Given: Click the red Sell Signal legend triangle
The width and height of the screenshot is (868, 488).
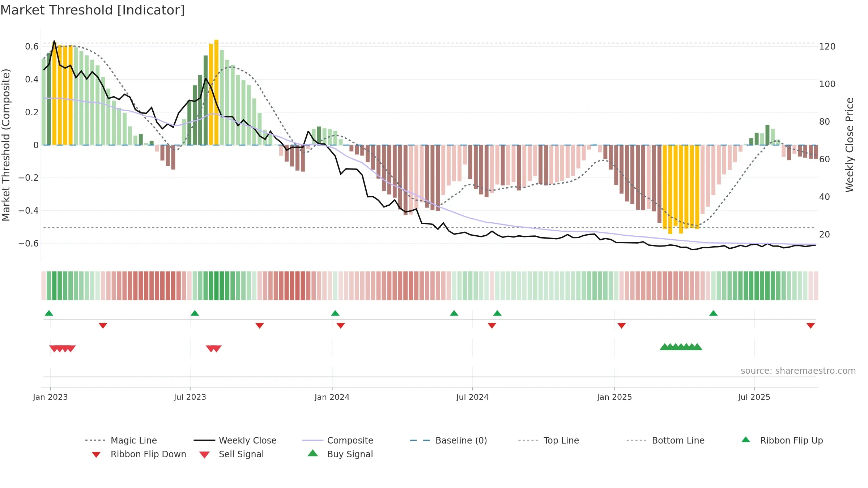Looking at the screenshot, I should point(204,455).
